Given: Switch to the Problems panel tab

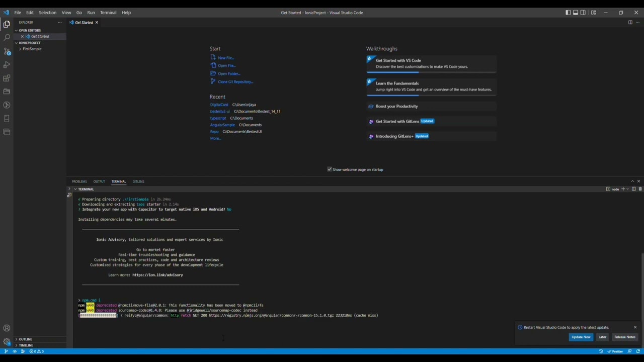Looking at the screenshot, I should 79,182.
